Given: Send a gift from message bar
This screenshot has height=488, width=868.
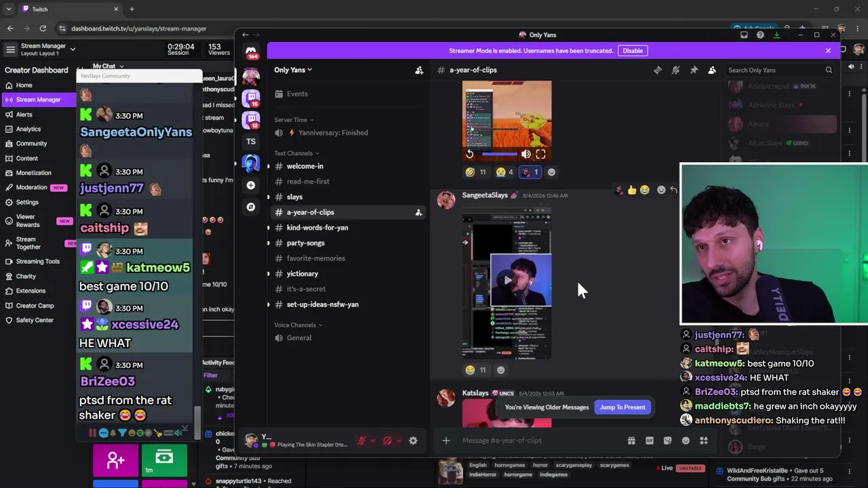Looking at the screenshot, I should 631,441.
